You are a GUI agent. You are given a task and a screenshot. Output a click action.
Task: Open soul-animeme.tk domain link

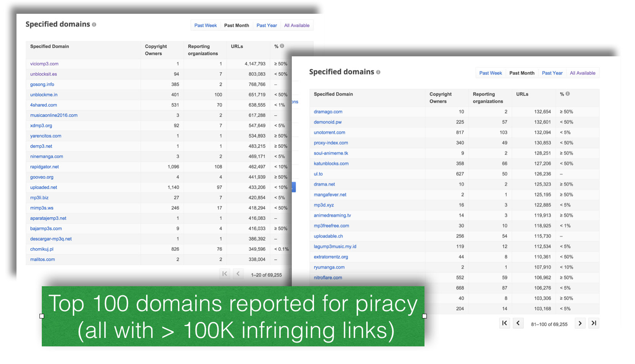[x=331, y=153]
